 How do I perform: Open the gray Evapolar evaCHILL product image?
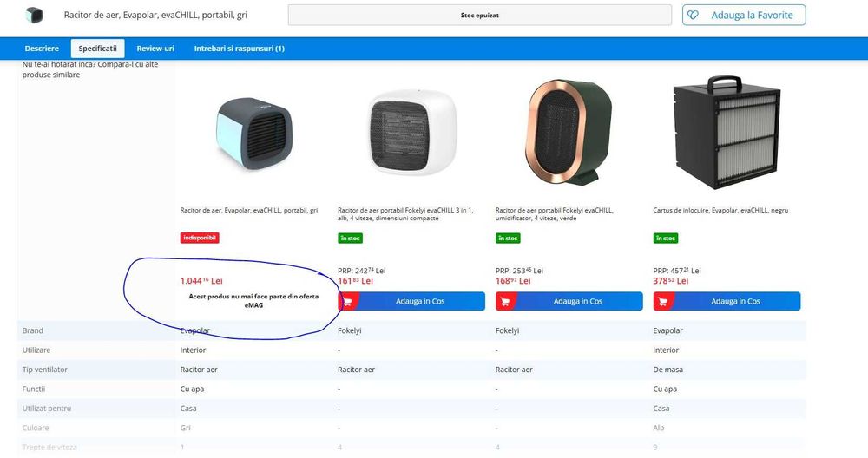(254, 134)
